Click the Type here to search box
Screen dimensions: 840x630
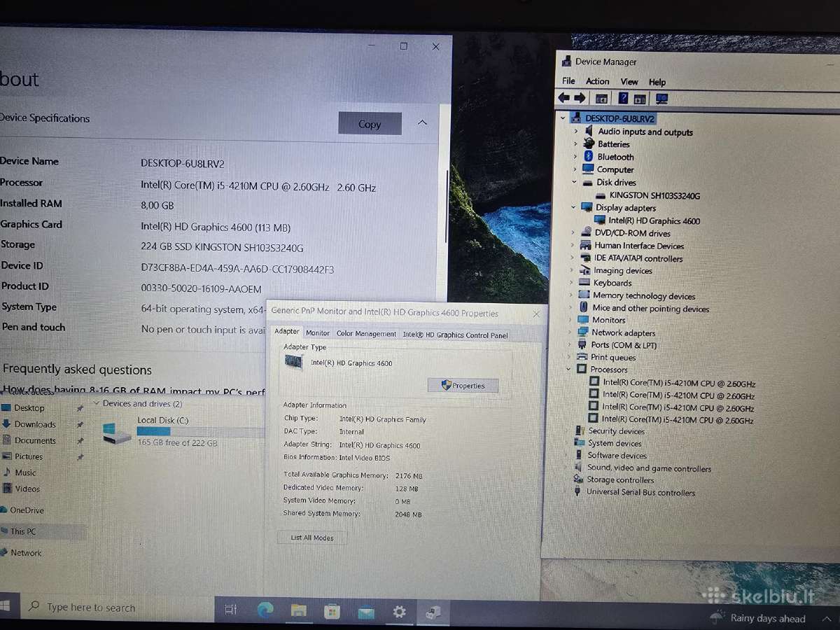point(115,607)
